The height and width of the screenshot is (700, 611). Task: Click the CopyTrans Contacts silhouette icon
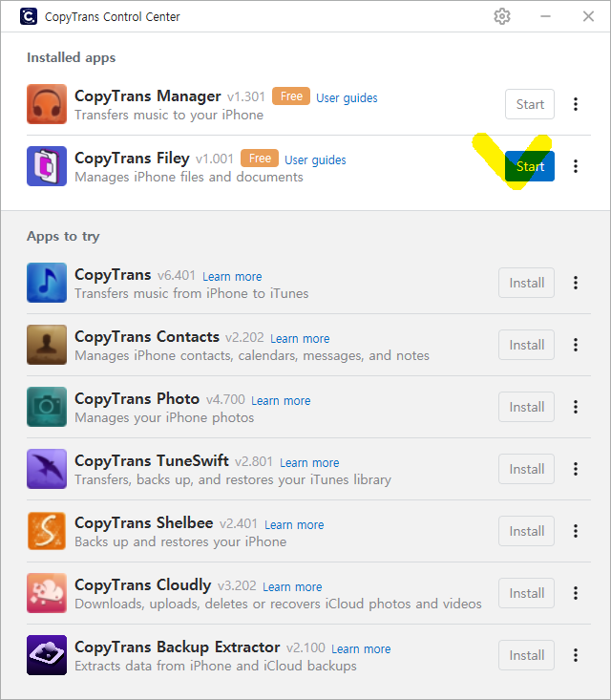(47, 345)
